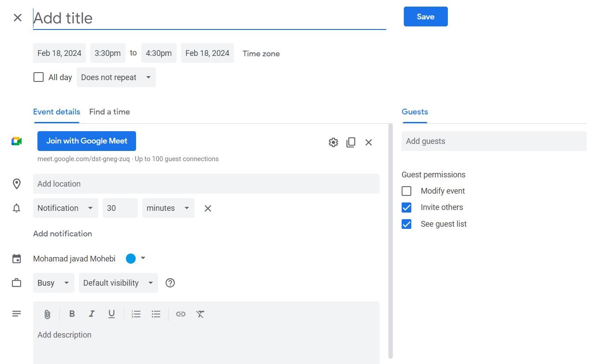Click the Add description text area

coord(206,345)
